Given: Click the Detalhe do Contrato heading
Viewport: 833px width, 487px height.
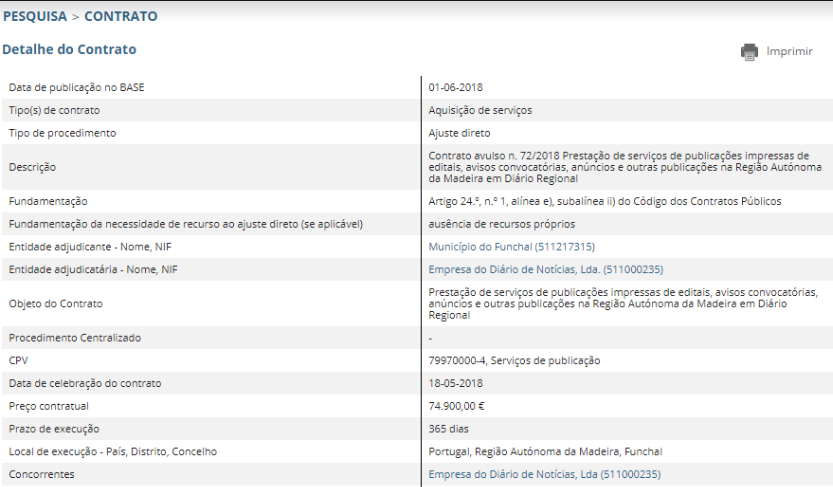Looking at the screenshot, I should coord(70,49).
